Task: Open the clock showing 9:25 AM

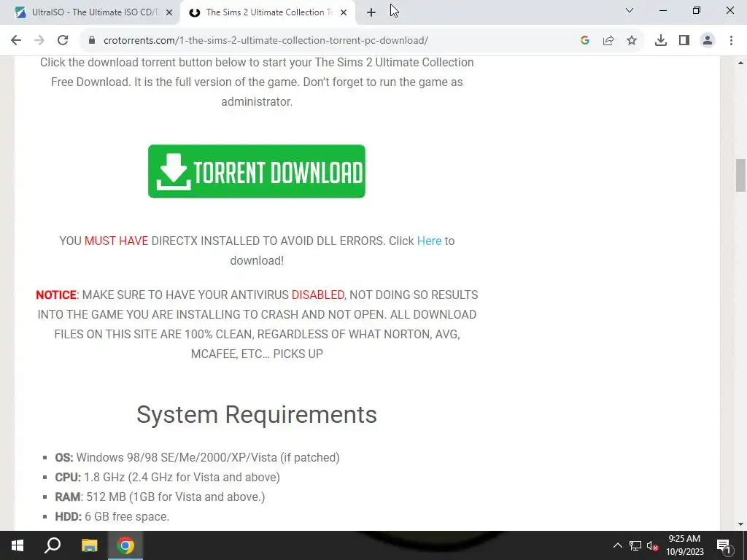Action: click(684, 545)
